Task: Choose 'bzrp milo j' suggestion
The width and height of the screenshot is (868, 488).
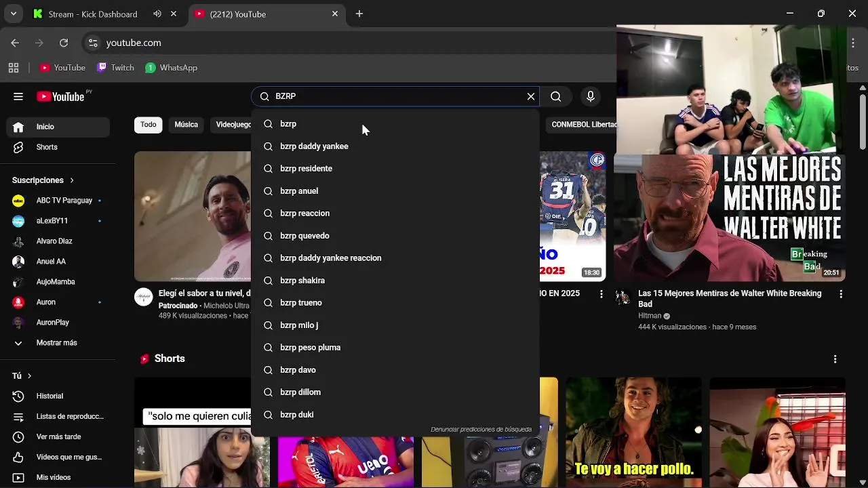Action: [x=395, y=325]
